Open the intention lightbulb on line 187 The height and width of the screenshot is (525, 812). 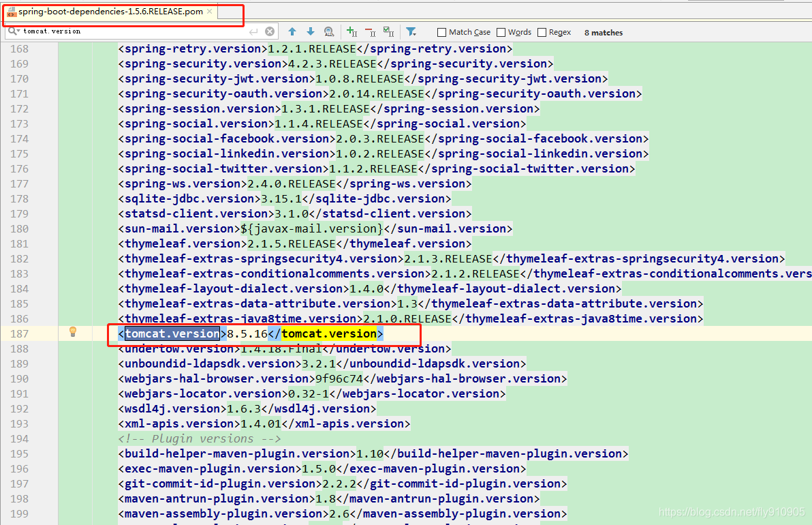tap(73, 333)
